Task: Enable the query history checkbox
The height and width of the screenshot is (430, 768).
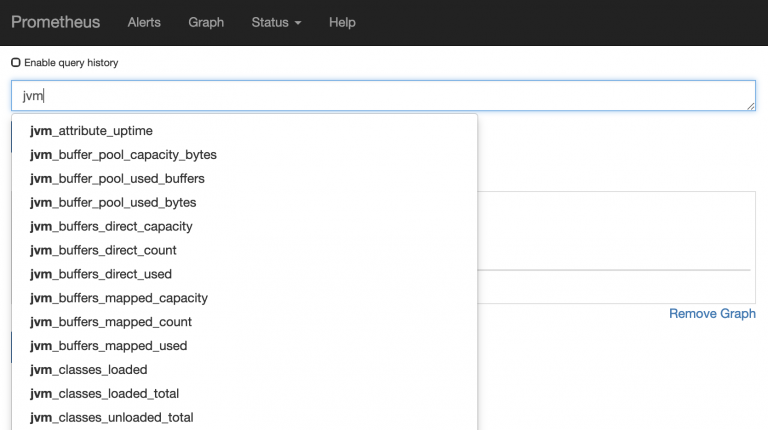Action: click(16, 63)
